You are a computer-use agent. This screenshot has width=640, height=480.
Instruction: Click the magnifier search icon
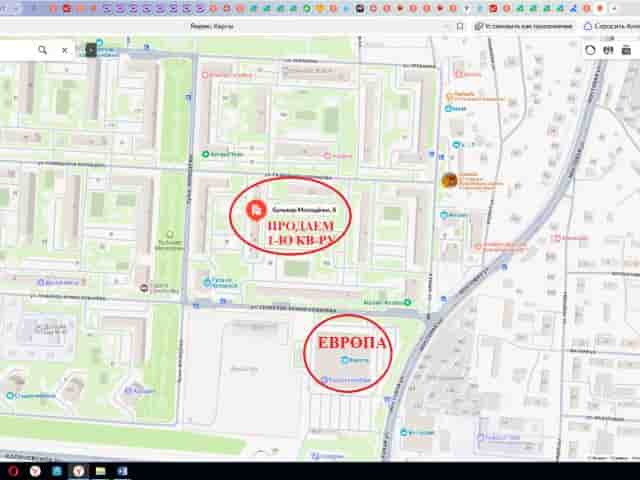[x=42, y=50]
